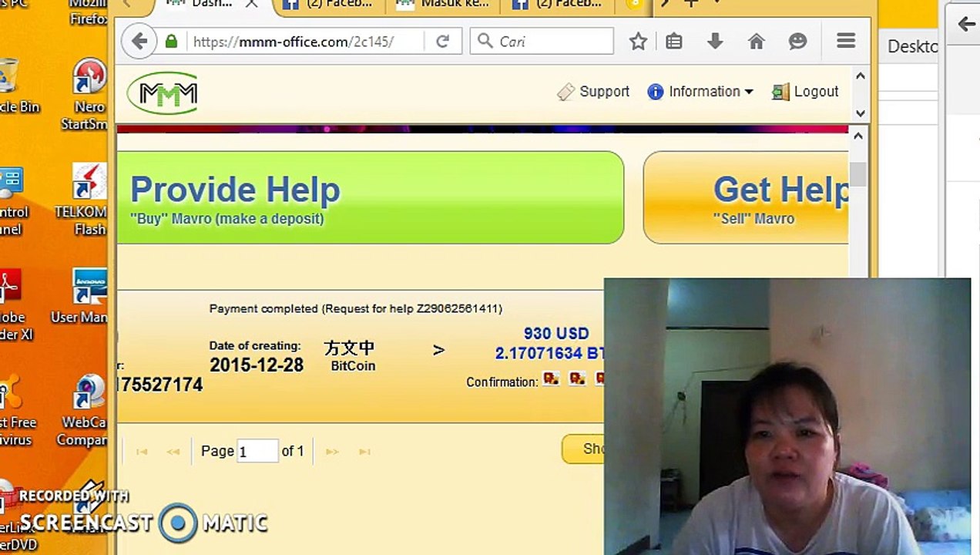Image resolution: width=980 pixels, height=555 pixels.
Task: Switch to the second Facebook tab
Action: [x=558, y=5]
